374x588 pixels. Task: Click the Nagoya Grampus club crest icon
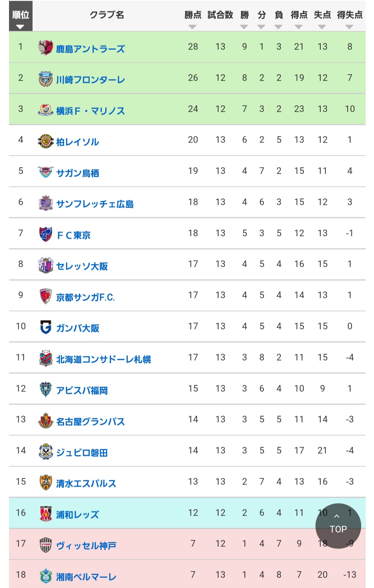point(45,420)
